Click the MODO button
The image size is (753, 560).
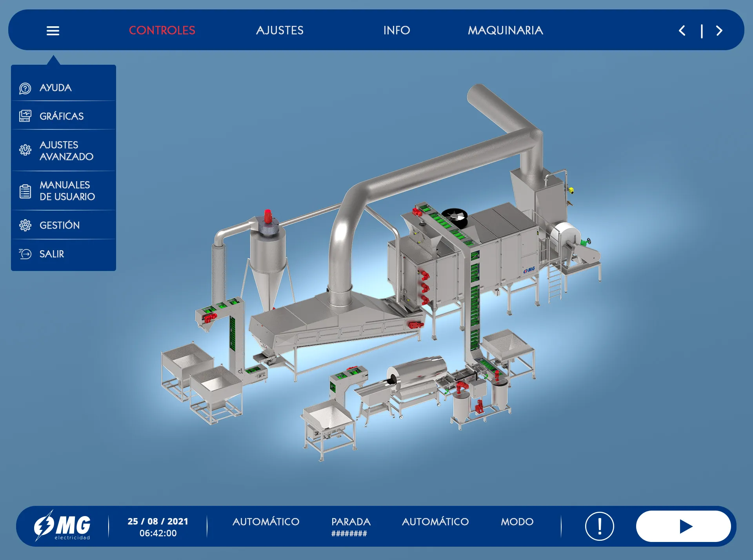517,522
